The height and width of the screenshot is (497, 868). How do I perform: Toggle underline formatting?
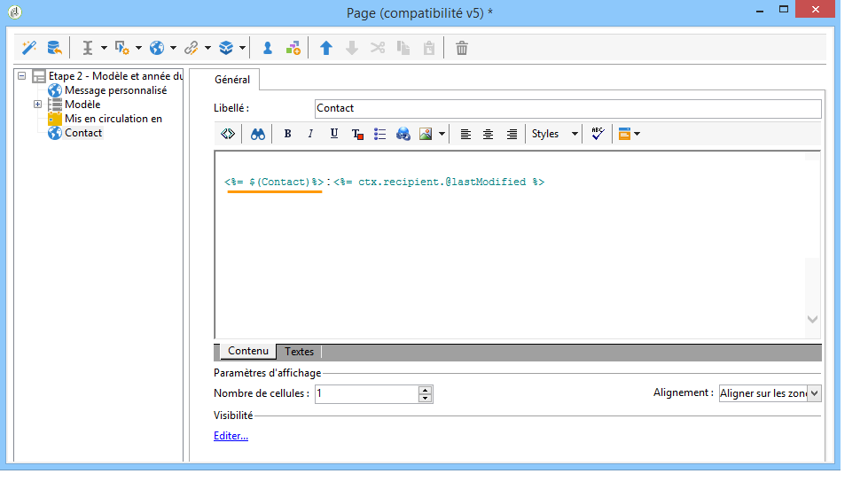[x=333, y=134]
